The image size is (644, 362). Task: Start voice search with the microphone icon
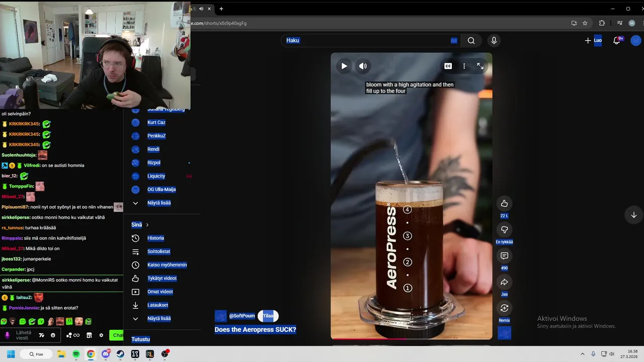[x=494, y=40]
